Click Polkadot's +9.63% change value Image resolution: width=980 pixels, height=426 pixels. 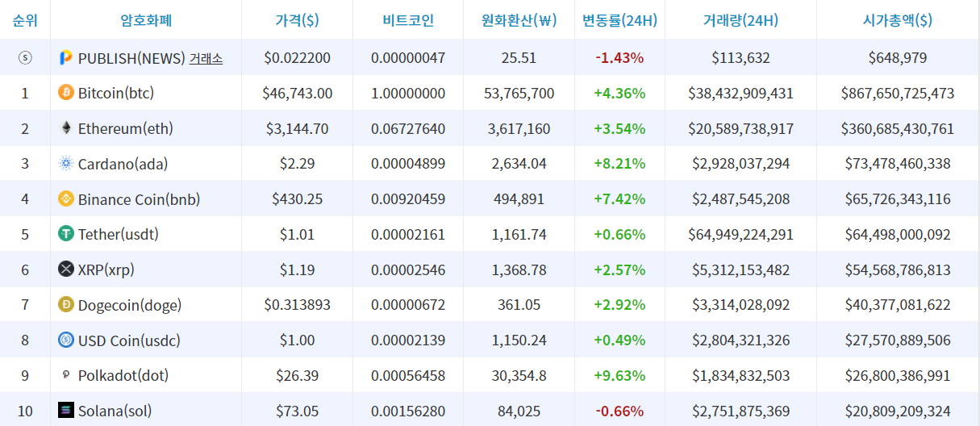coord(619,375)
